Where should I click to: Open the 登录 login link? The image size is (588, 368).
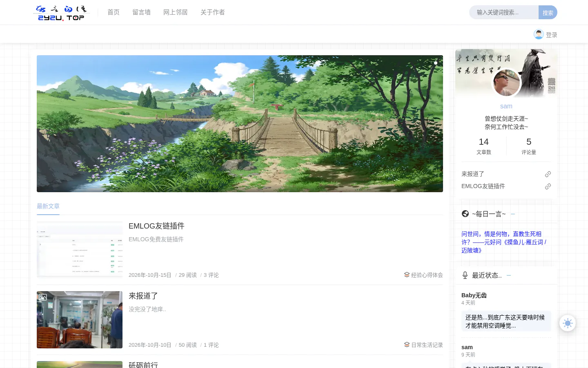[552, 35]
